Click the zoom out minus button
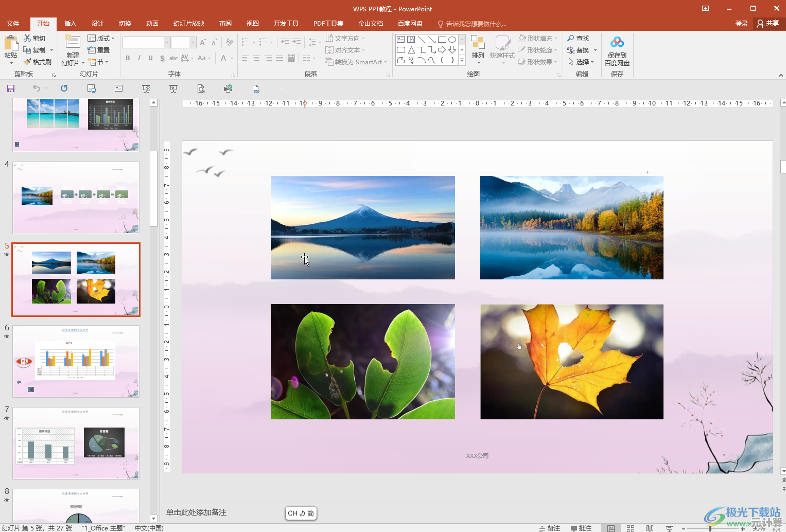Image resolution: width=786 pixels, height=532 pixels. pyautogui.click(x=684, y=528)
